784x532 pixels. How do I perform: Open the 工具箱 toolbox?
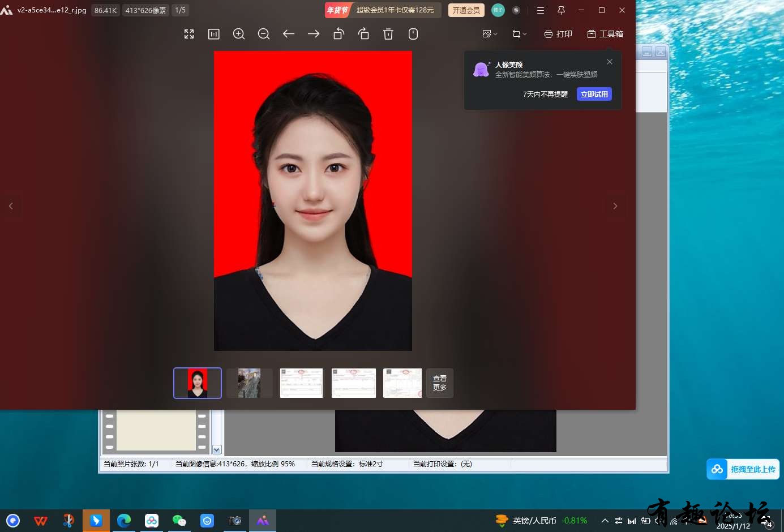coord(605,34)
